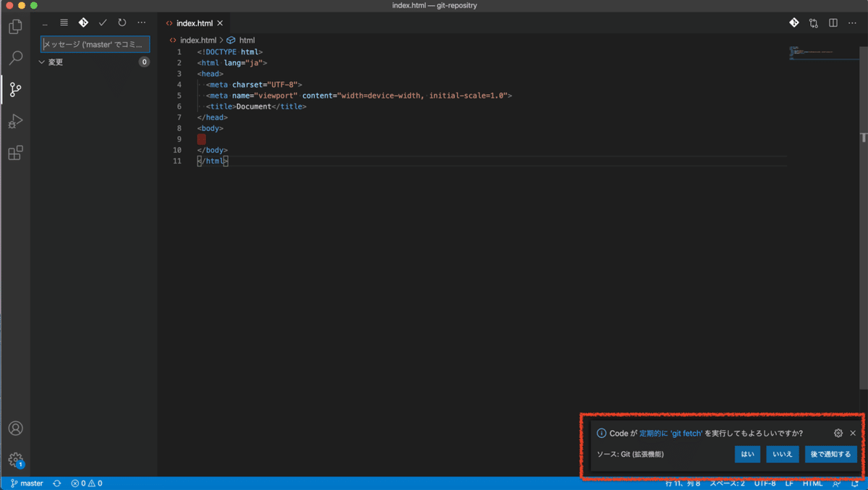
Task: Change end of line sequence LF
Action: (789, 483)
